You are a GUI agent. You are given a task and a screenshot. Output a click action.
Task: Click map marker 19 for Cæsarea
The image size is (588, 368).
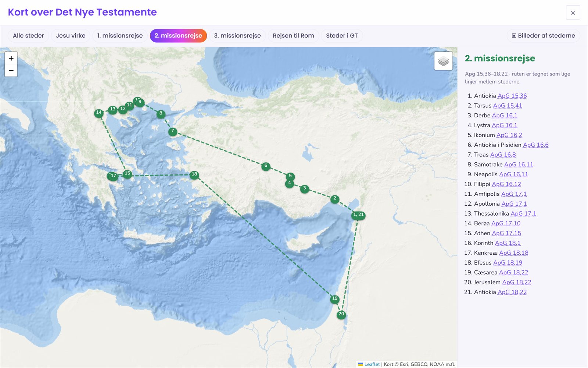tap(335, 299)
